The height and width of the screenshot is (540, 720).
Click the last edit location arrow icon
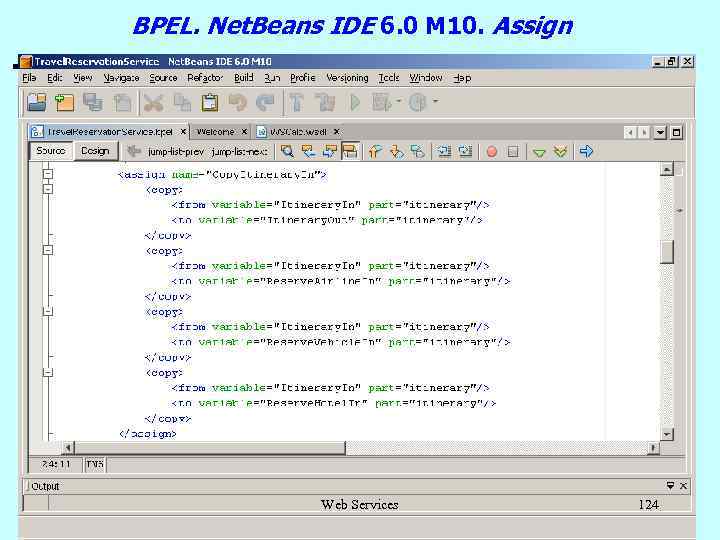pyautogui.click(x=134, y=151)
